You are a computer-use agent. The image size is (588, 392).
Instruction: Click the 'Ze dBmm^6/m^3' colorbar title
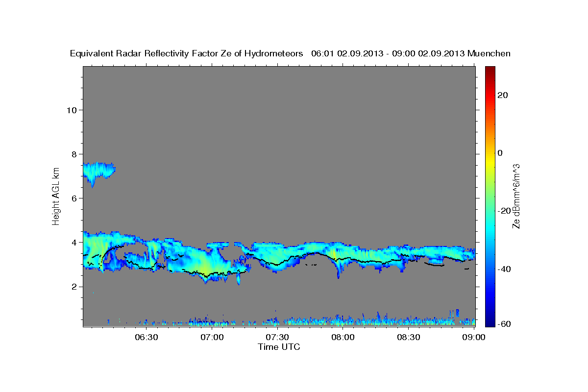[x=516, y=196]
